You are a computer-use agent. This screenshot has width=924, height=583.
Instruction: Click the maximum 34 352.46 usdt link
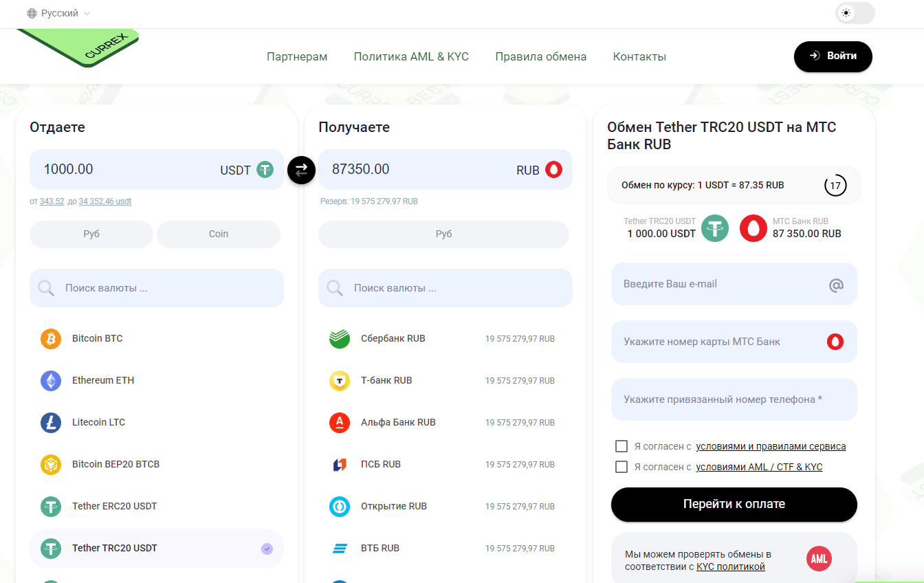point(105,201)
